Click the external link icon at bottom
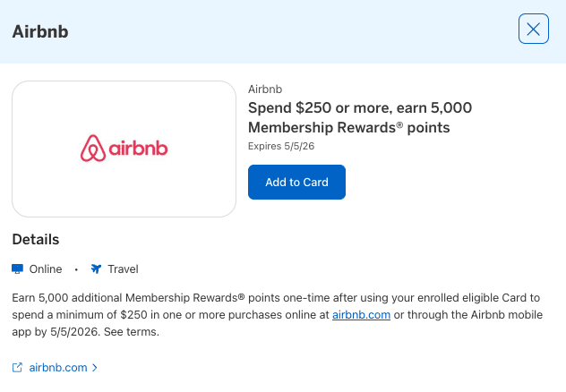Viewport: 566px width, 392px height. (17, 368)
